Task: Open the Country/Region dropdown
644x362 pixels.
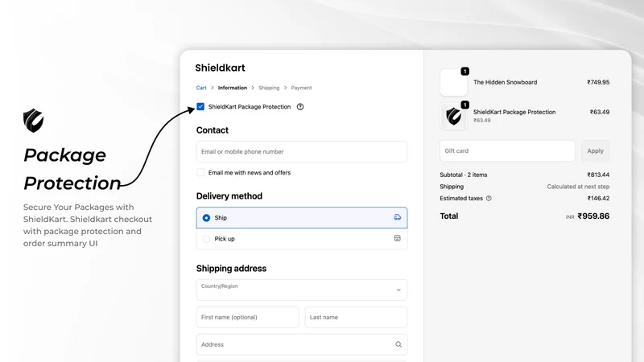Action: (x=302, y=290)
